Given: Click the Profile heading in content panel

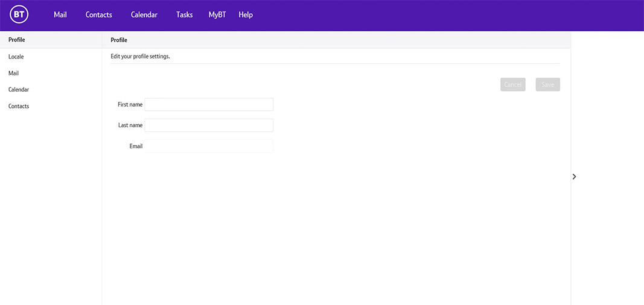Looking at the screenshot, I should (x=119, y=40).
